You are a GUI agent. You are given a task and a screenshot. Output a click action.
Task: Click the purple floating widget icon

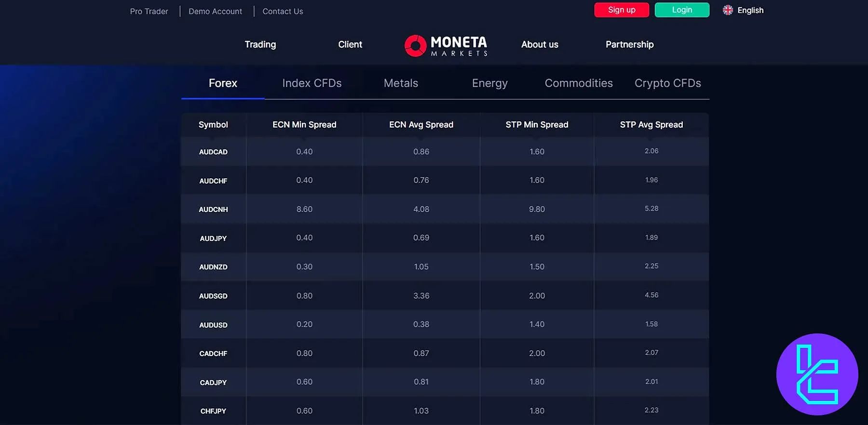[817, 374]
